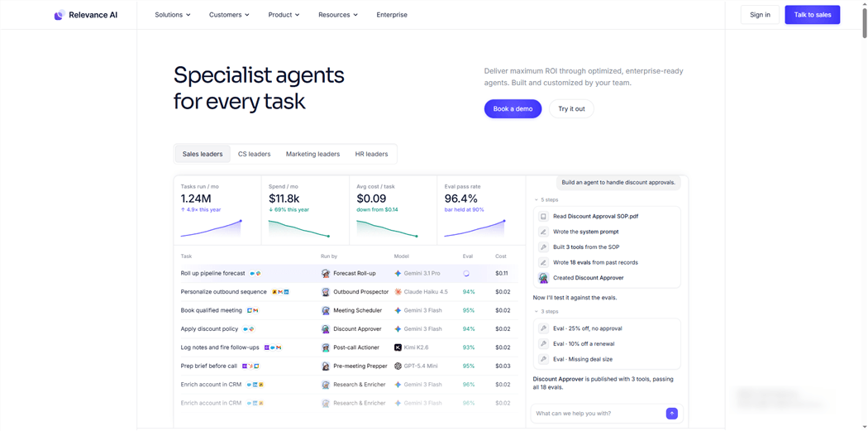
Task: Click the Forecast Roll-up agent avatar
Action: (x=326, y=274)
